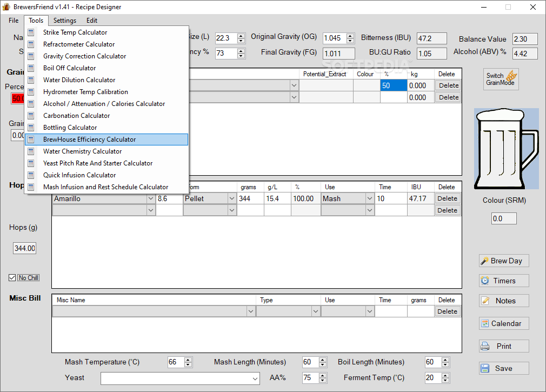The height and width of the screenshot is (392, 546).
Task: Click the icon beside Quick Infusion Calculator
Action: [x=31, y=175]
